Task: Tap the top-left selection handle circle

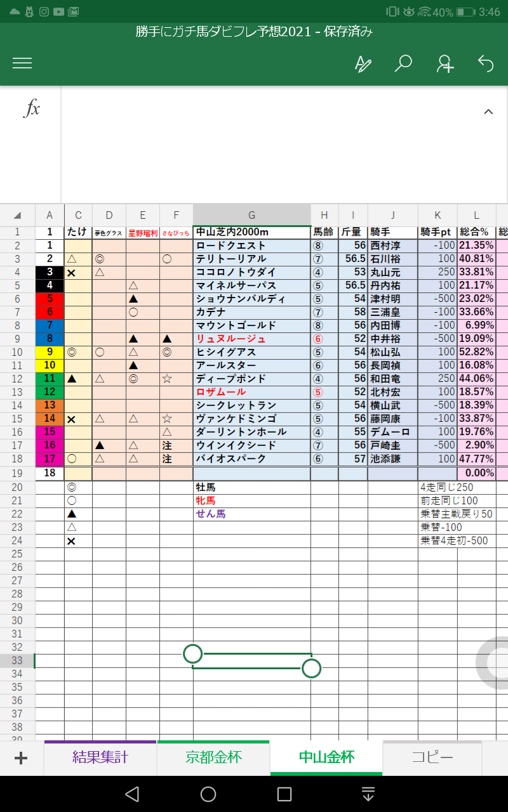Action: (x=192, y=654)
